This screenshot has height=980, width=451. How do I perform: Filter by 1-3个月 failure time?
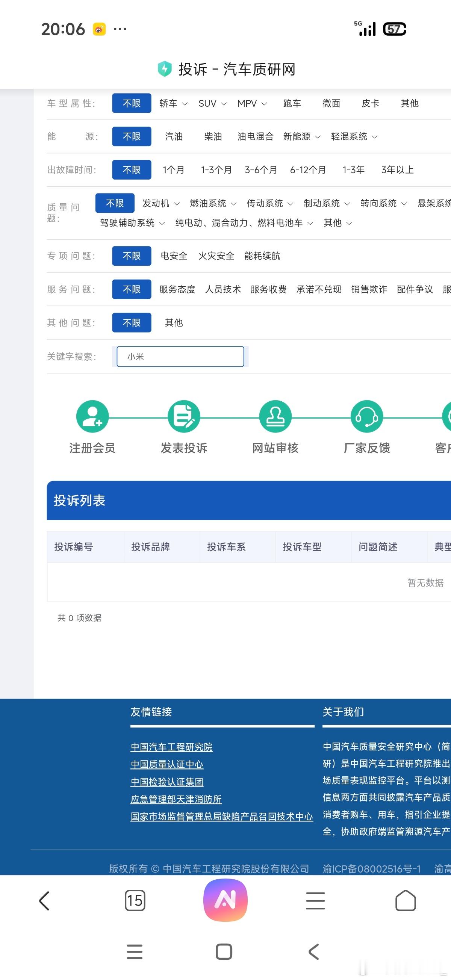coord(216,170)
